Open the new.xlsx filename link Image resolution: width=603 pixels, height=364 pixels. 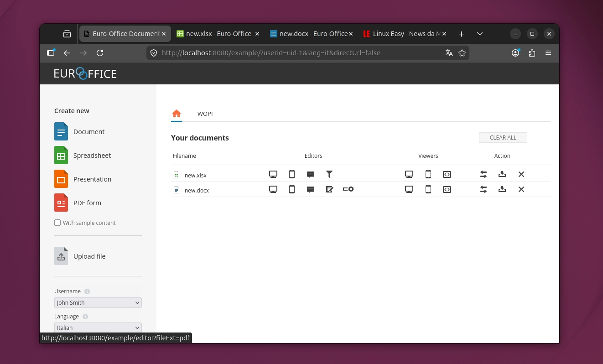(196, 175)
